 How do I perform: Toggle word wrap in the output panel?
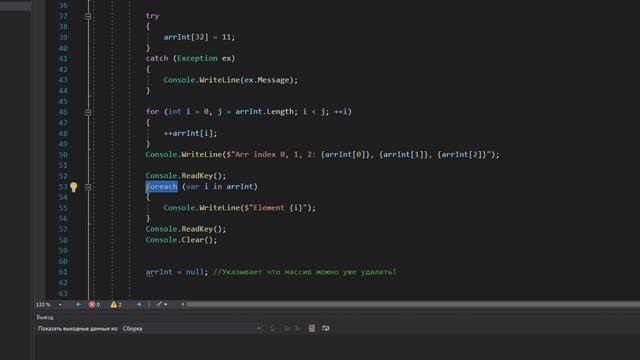click(325, 328)
